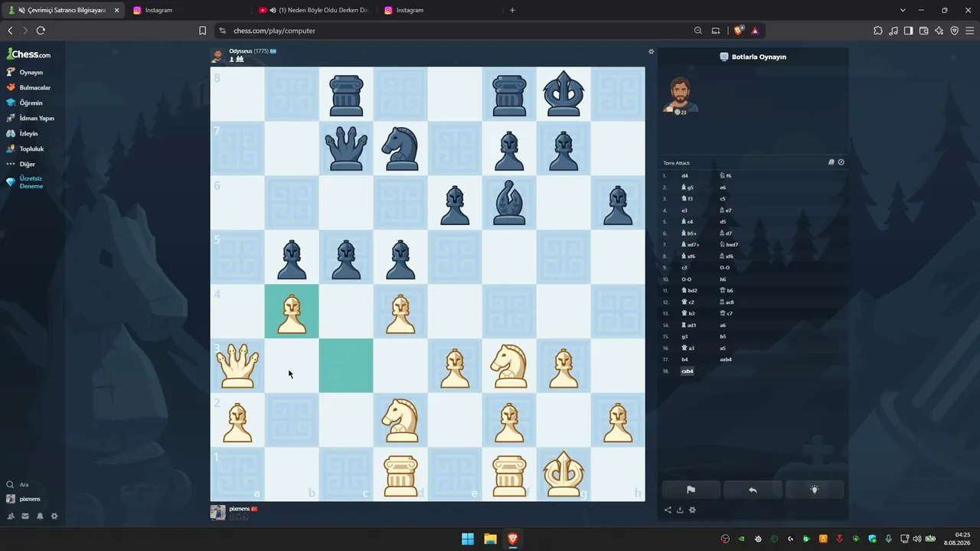Select move bxd7 in row 7
Viewport: 980px width, 551px height.
pyautogui.click(x=729, y=245)
